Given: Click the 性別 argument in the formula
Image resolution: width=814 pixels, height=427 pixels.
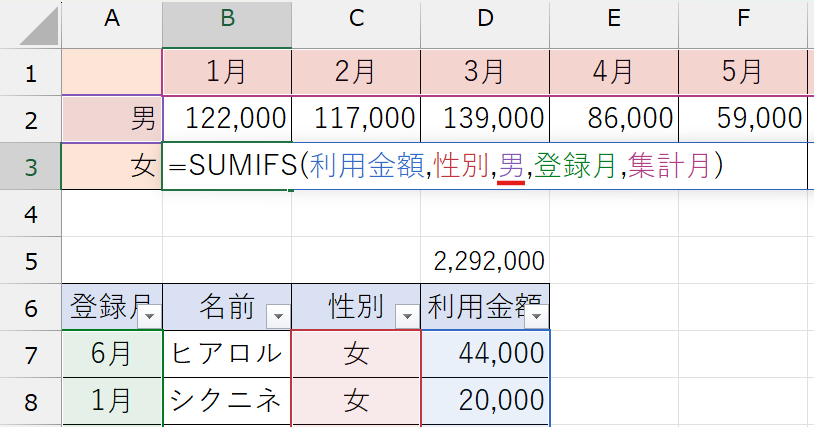Looking at the screenshot, I should pos(461,166).
